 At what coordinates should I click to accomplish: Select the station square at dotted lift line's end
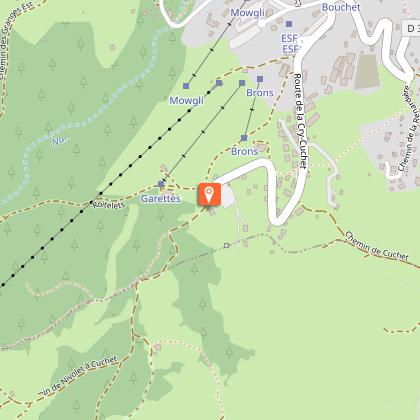(219, 83)
